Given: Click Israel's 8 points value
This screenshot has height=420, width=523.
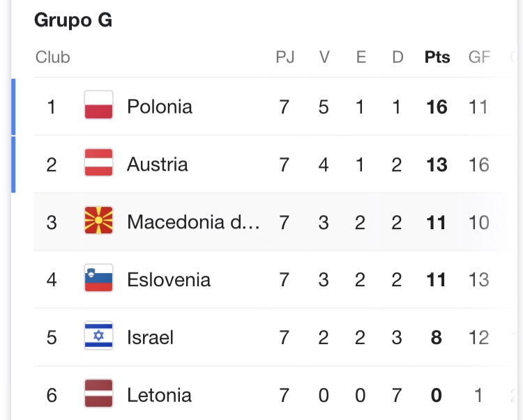Looking at the screenshot, I should coord(437,338).
